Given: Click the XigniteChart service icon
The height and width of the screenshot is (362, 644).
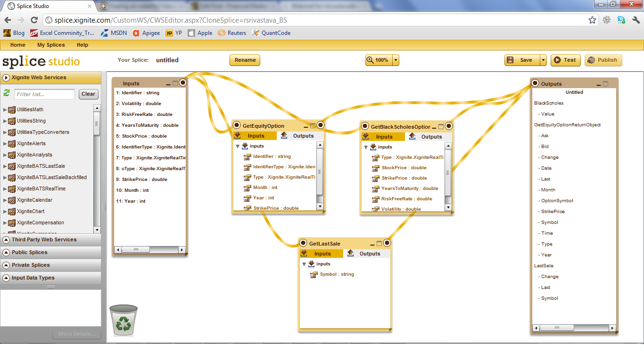Looking at the screenshot, I should coord(12,211).
